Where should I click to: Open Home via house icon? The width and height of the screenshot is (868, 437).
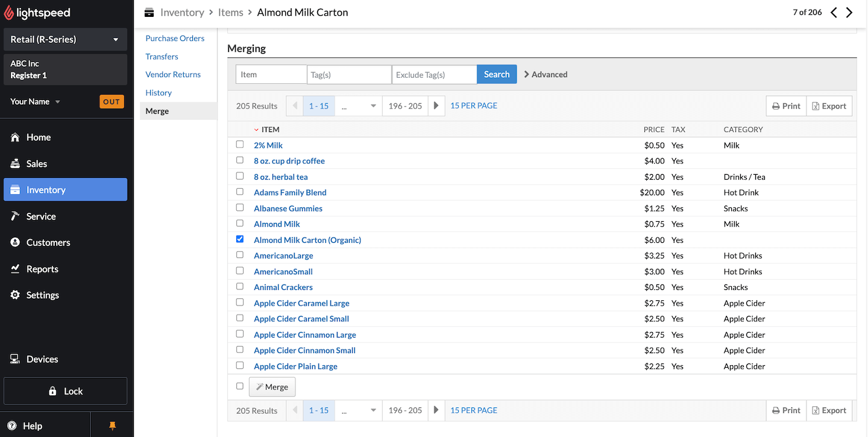pyautogui.click(x=16, y=137)
